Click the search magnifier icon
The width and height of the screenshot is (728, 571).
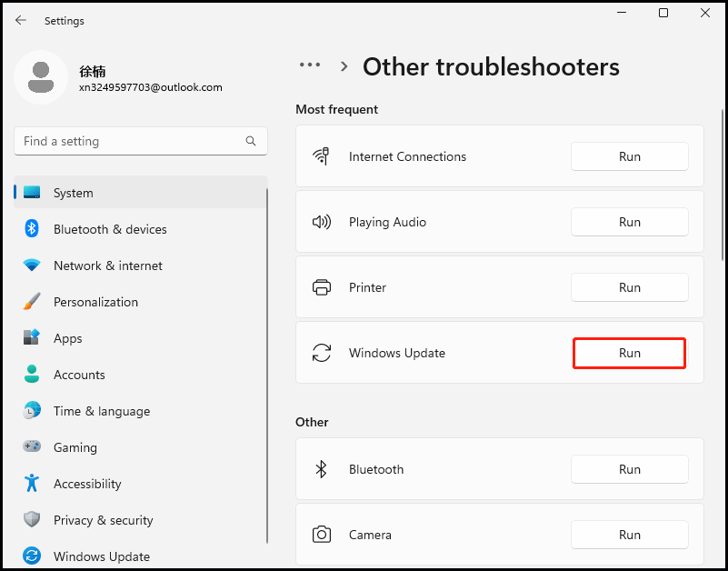point(251,141)
